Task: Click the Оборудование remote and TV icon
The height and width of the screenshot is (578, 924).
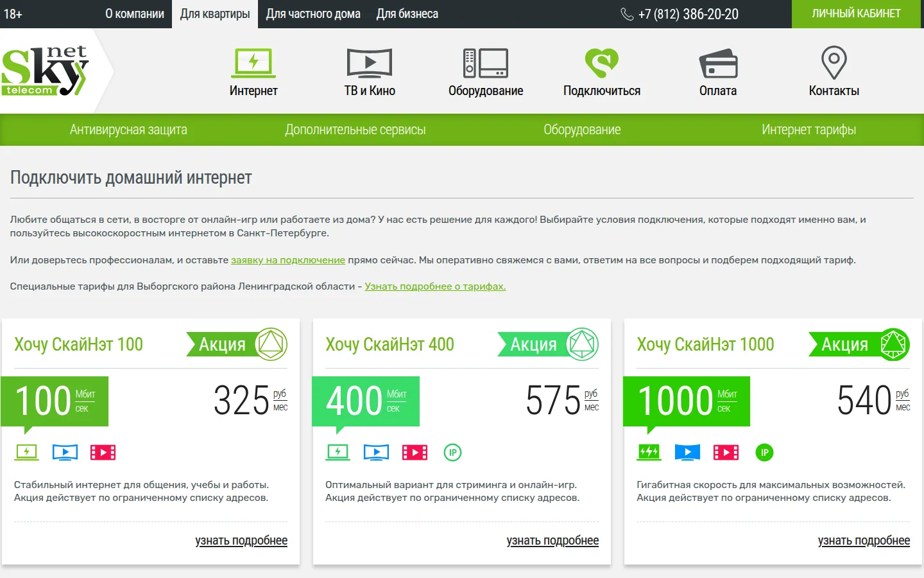Action: coord(486,63)
